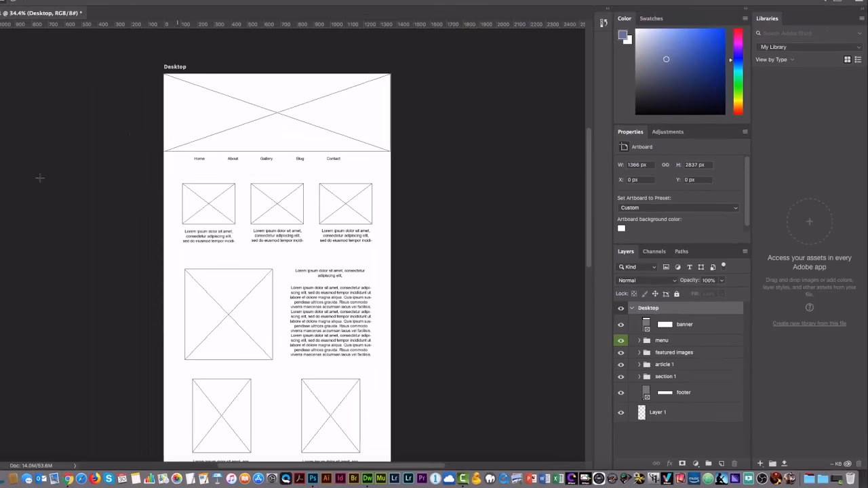Switch to the Channels tab

coord(654,251)
